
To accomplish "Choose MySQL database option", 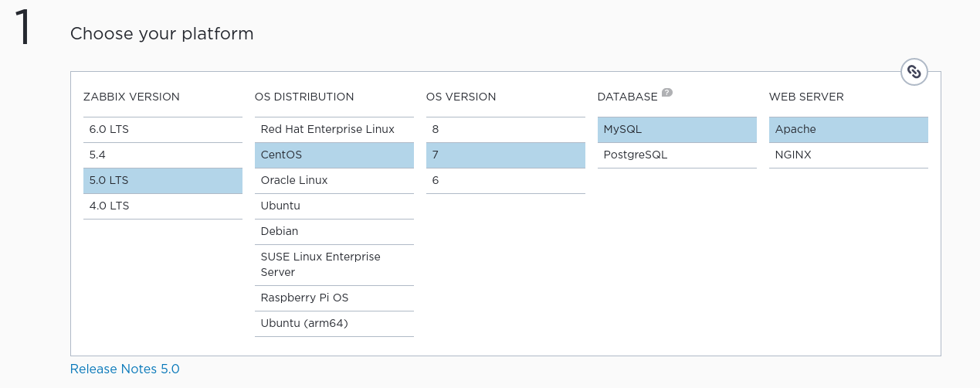I will pyautogui.click(x=677, y=129).
